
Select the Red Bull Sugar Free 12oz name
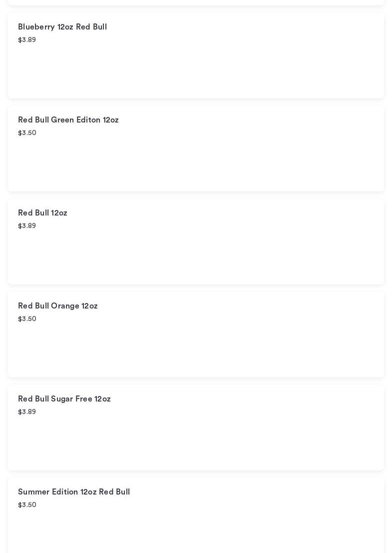point(64,399)
